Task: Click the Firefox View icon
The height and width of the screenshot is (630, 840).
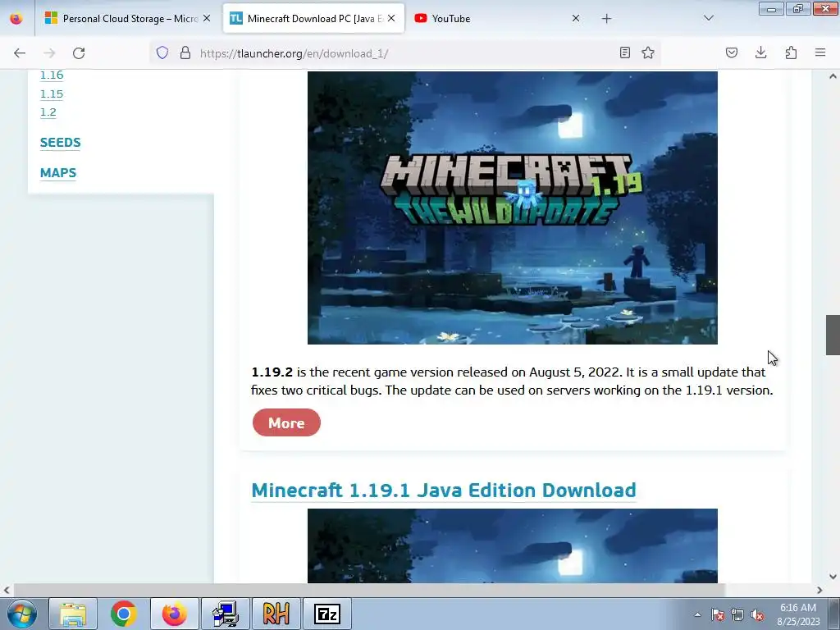Action: [16, 18]
